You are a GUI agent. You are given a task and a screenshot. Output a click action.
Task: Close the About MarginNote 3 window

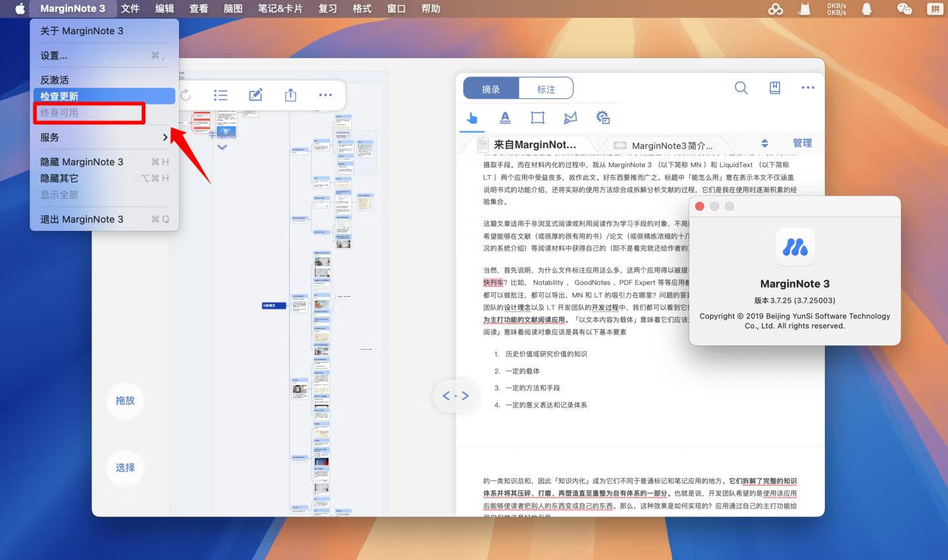click(x=700, y=206)
